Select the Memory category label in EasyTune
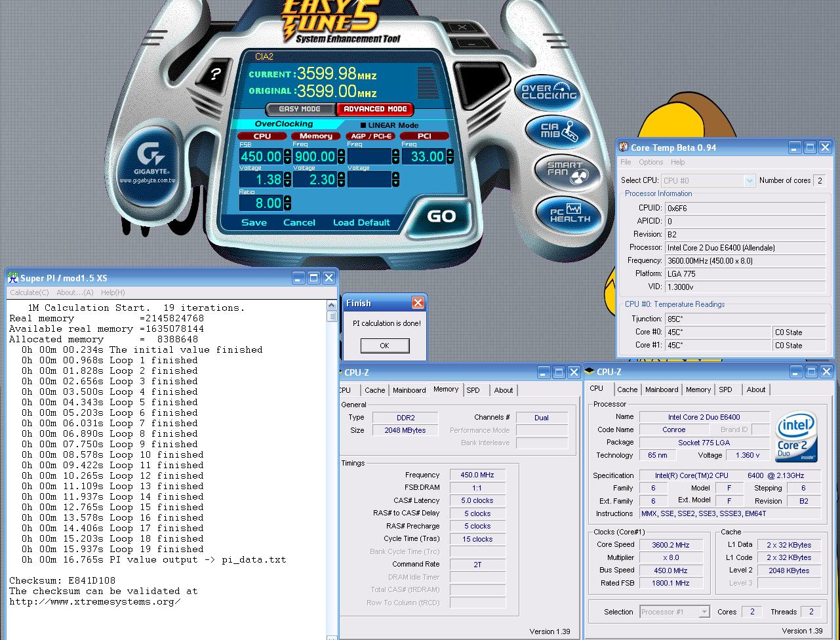This screenshot has width=840, height=640. 316,136
